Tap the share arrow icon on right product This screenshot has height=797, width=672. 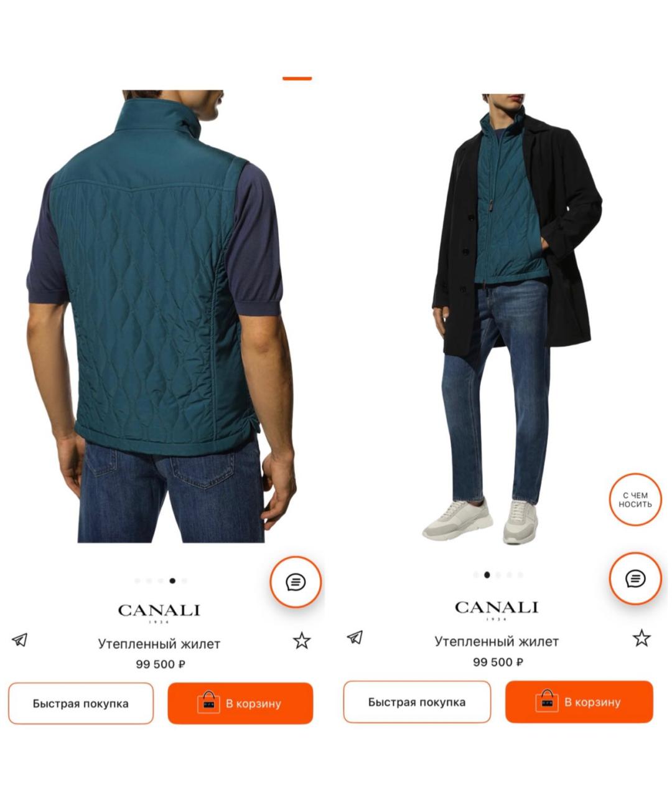click(x=355, y=637)
